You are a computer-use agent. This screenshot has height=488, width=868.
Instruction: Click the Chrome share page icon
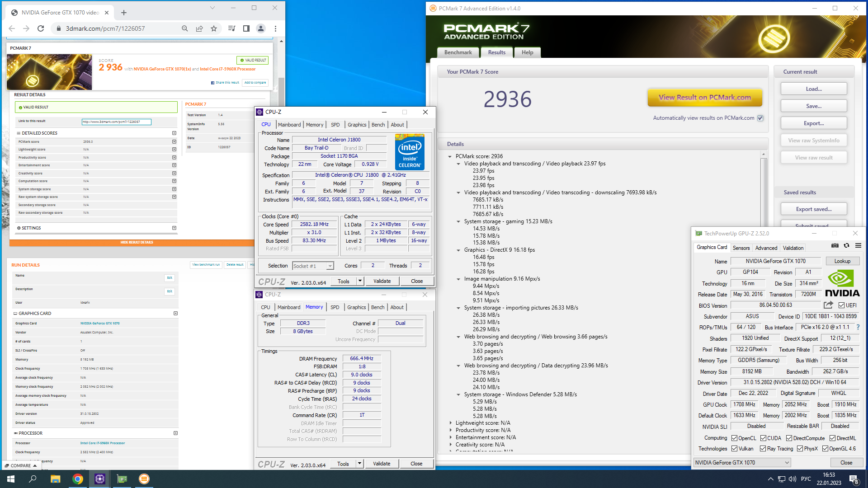199,28
